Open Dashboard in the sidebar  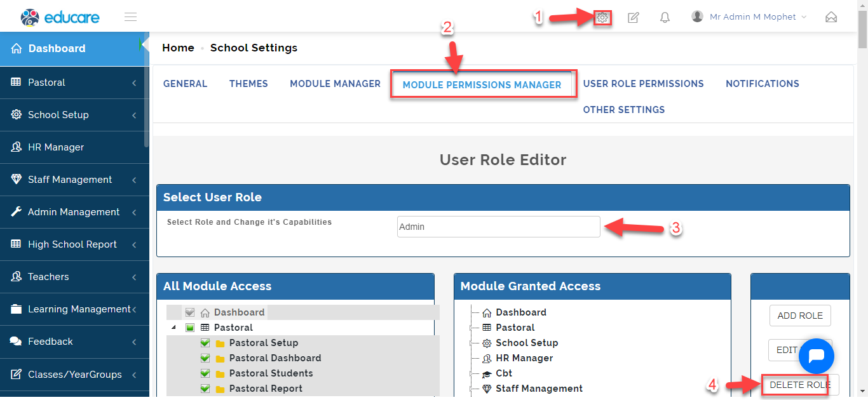click(74, 48)
